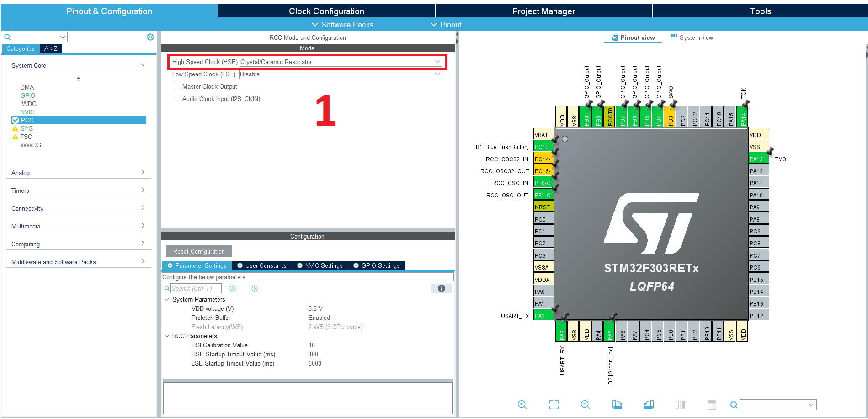
Task: Select the NRST pin on the chip
Action: [x=543, y=207]
